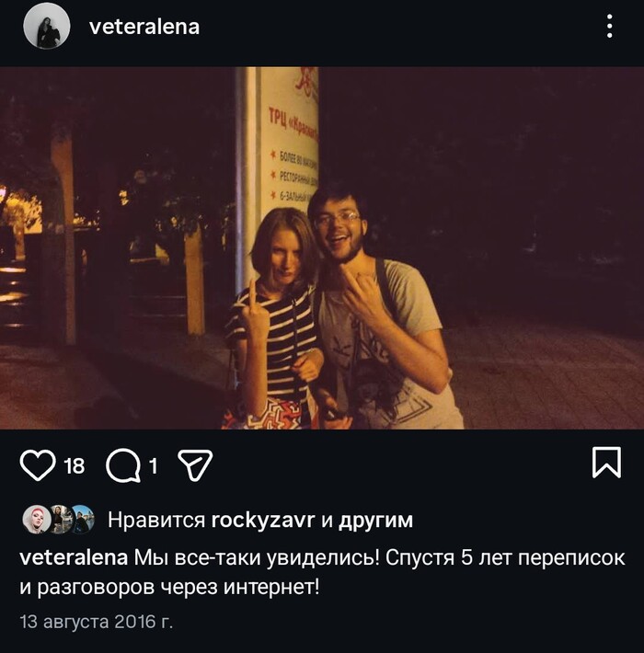644x653 pixels.
Task: Open the comments via speech bubble icon
Action: coord(123,465)
